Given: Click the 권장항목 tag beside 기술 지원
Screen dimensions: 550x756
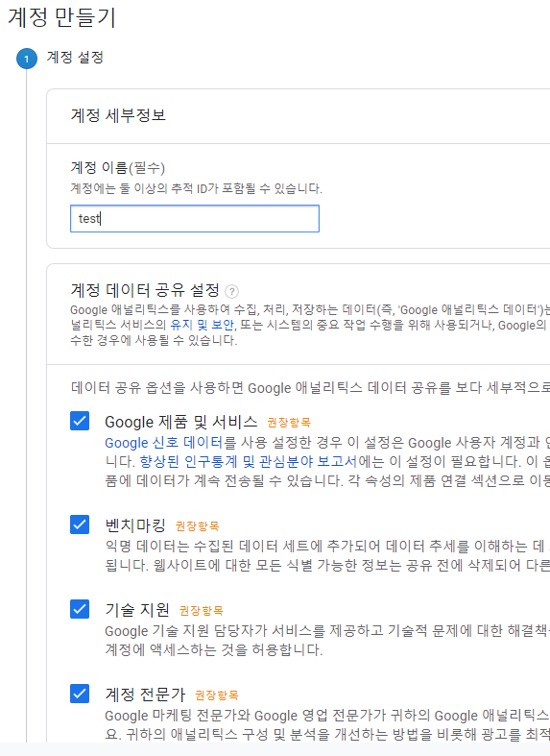Looking at the screenshot, I should (202, 611).
